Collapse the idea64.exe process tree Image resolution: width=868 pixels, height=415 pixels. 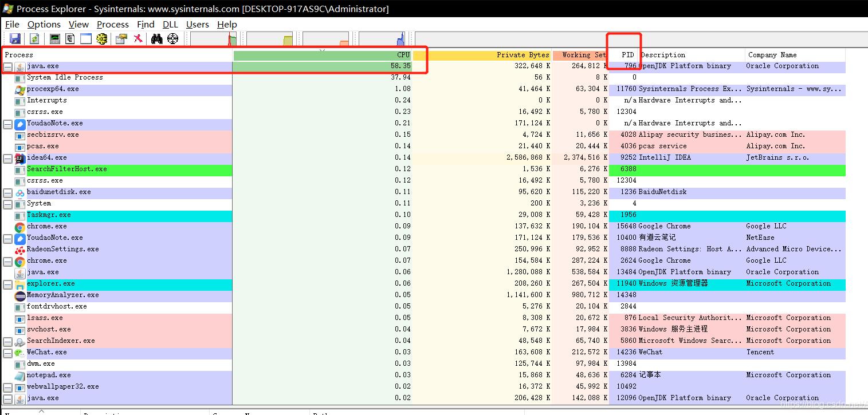pos(8,158)
